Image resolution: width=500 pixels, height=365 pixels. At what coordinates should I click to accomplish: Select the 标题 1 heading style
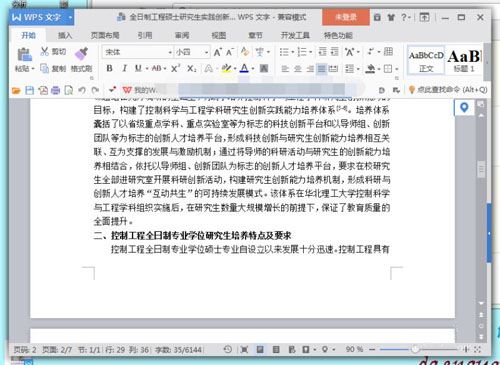click(464, 60)
